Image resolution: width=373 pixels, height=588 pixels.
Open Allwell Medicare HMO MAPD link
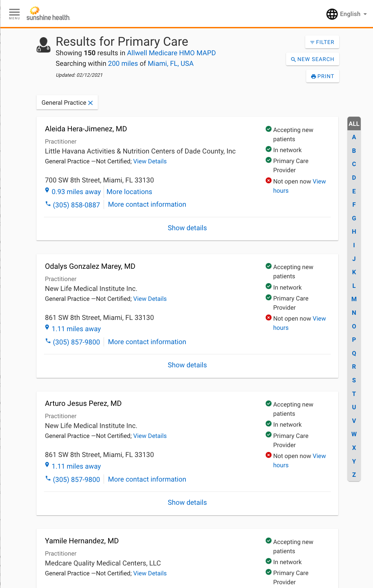(x=171, y=53)
